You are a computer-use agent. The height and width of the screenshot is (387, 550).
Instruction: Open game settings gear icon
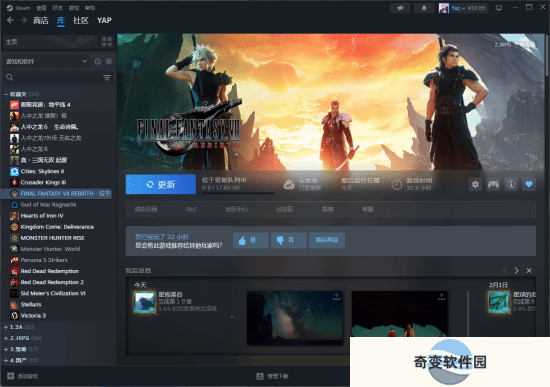(475, 184)
